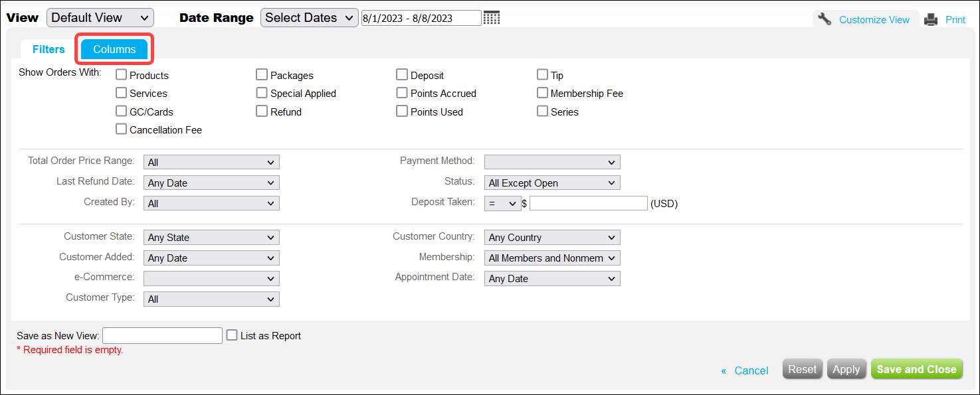The image size is (980, 395).
Task: Open the Customer Type dropdown
Action: tap(211, 299)
